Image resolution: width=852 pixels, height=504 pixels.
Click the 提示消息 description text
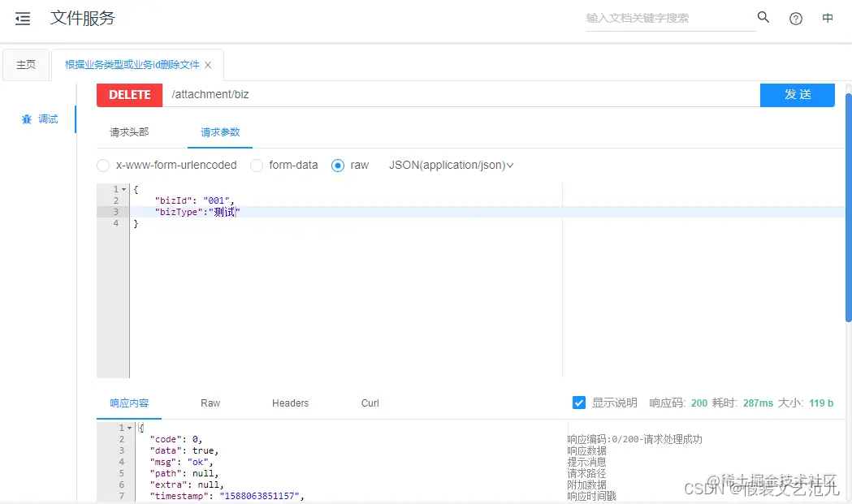[x=587, y=462]
